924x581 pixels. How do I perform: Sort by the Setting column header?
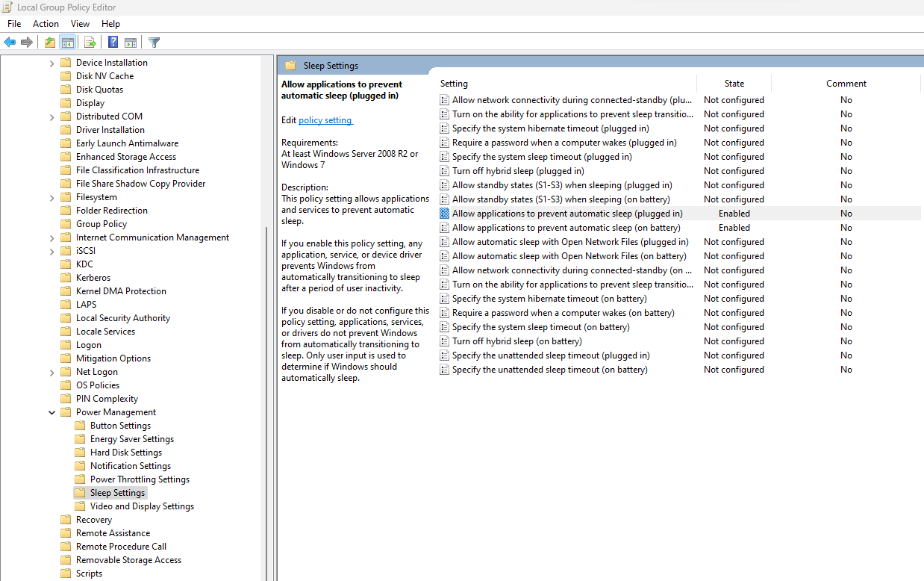click(x=567, y=84)
